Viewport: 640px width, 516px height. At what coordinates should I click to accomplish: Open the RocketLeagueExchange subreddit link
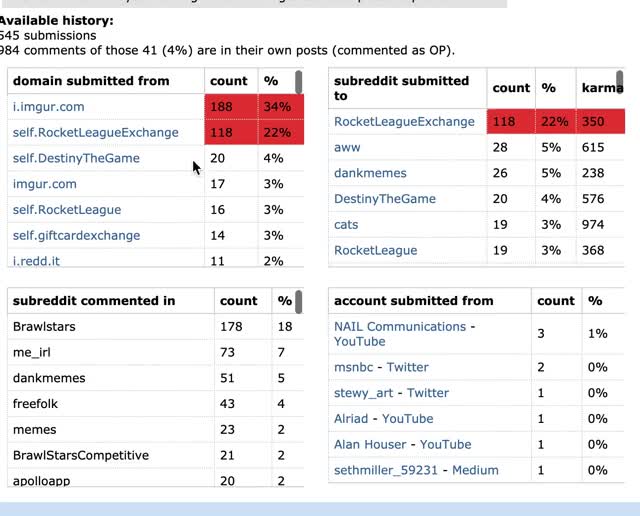click(404, 122)
